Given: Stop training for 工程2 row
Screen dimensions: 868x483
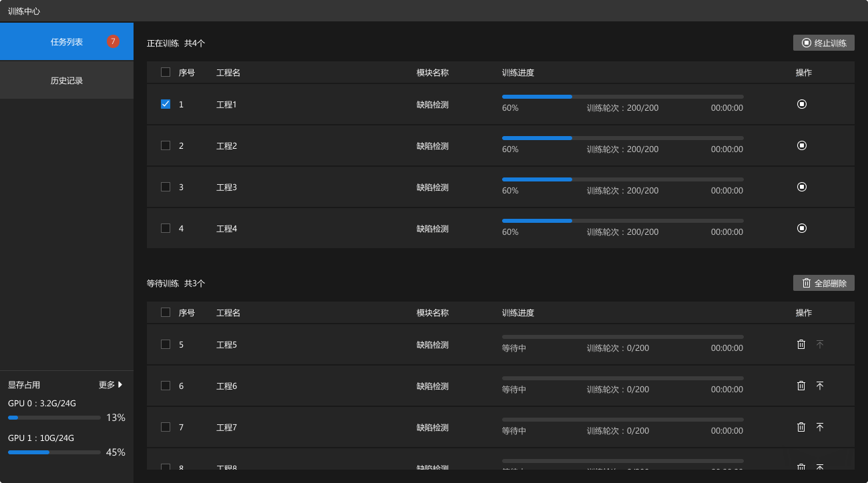Looking at the screenshot, I should pos(802,145).
